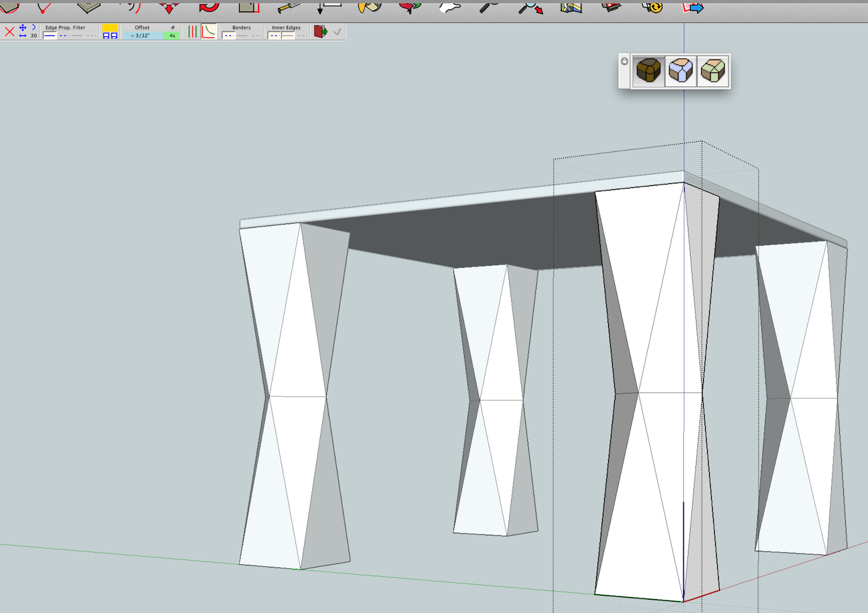The image size is (868, 613).
Task: Edit the Offset value ~3/32"
Action: (x=143, y=35)
